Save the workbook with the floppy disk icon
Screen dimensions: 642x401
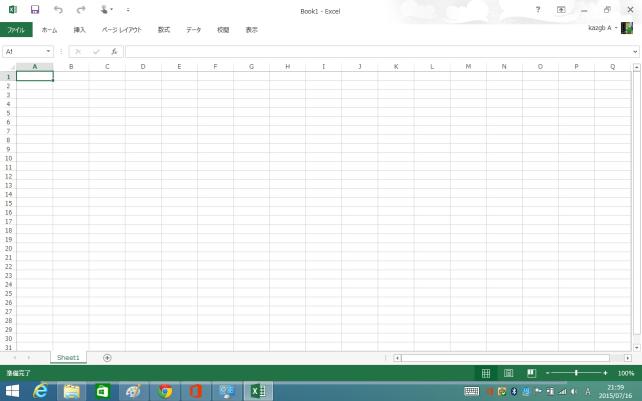35,9
